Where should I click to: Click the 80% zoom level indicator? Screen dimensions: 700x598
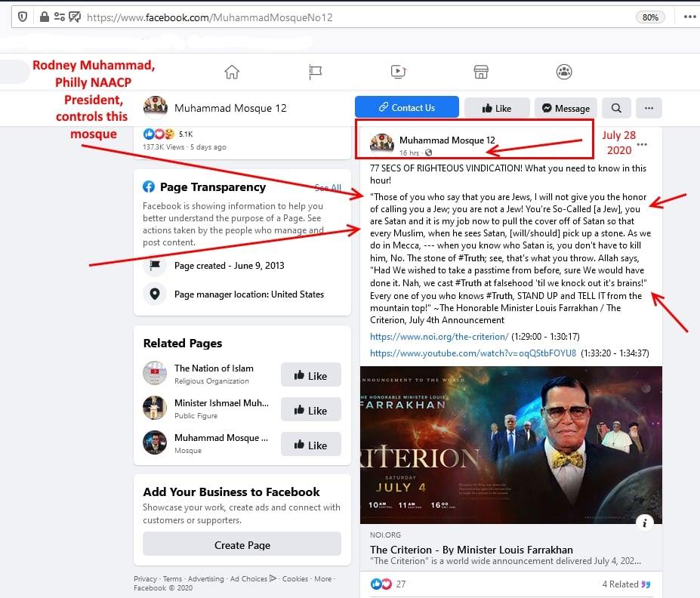[x=650, y=17]
